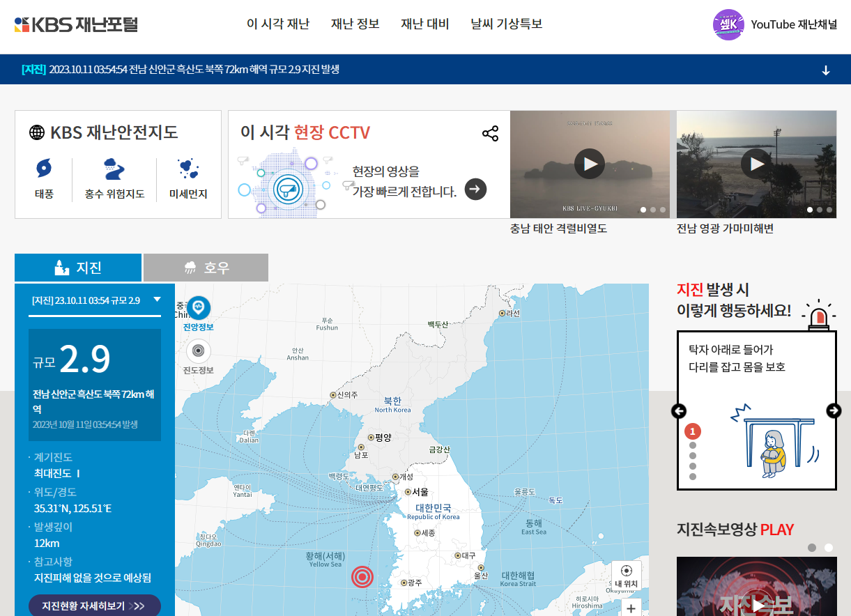Select first dot of 지진속보영상 carousel
Image resolution: width=851 pixels, height=616 pixels.
812,548
